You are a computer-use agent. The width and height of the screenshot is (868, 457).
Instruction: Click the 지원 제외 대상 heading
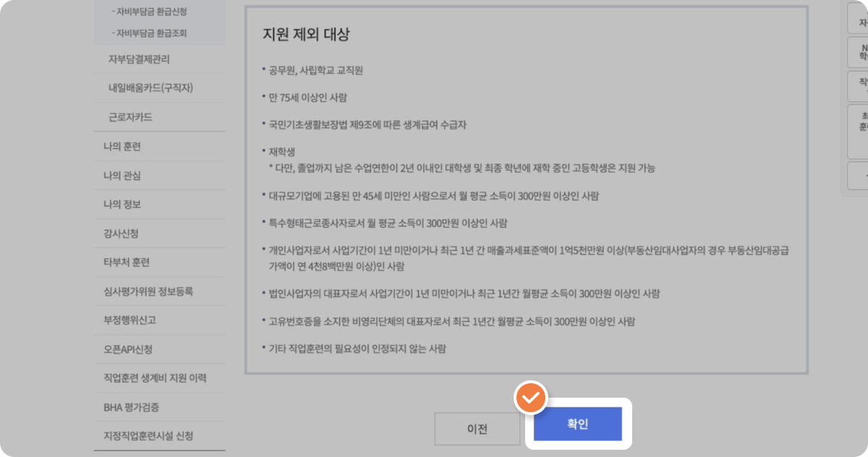pos(306,35)
